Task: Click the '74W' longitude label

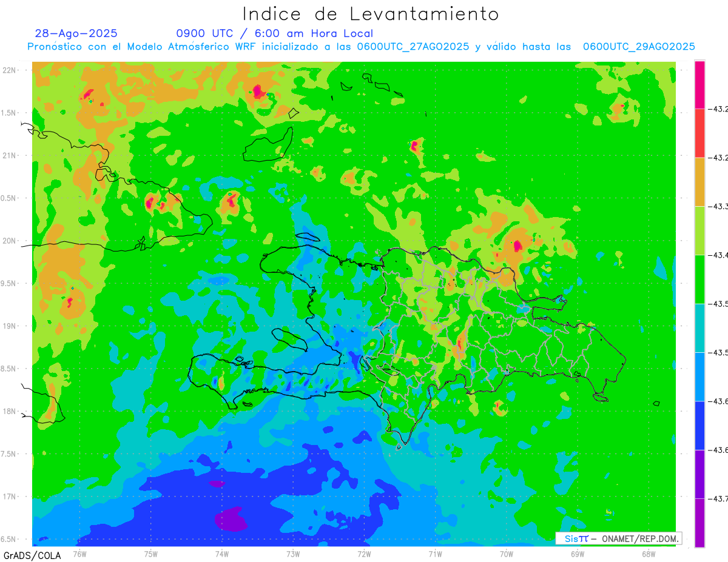Action: click(x=221, y=554)
